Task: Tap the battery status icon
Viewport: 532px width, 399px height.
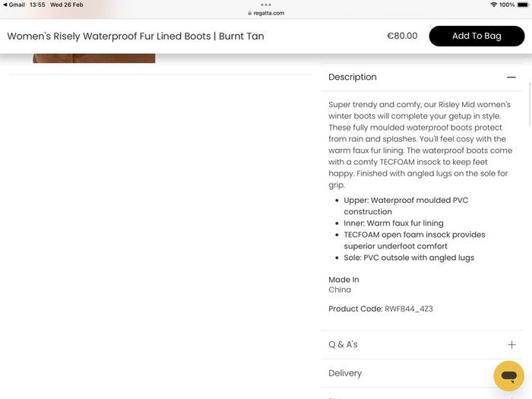Action: [x=523, y=5]
